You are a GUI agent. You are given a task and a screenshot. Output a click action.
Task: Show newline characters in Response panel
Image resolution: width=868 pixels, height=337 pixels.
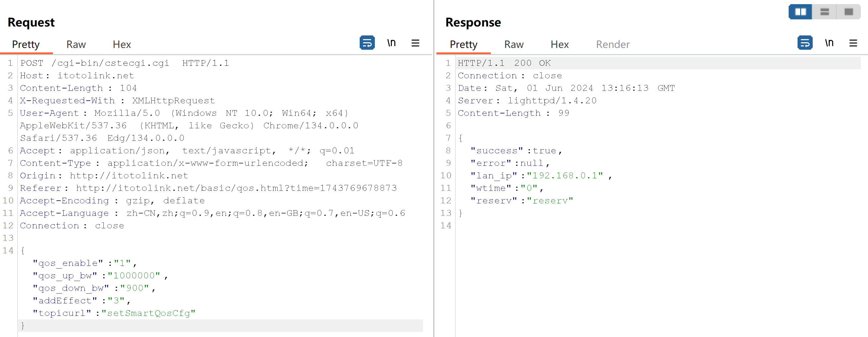tap(829, 43)
